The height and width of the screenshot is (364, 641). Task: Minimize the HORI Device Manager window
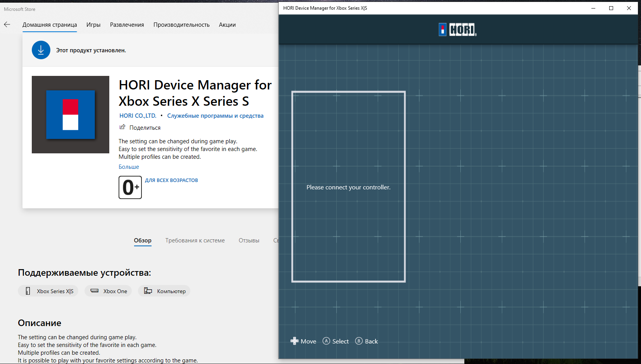[x=593, y=8]
